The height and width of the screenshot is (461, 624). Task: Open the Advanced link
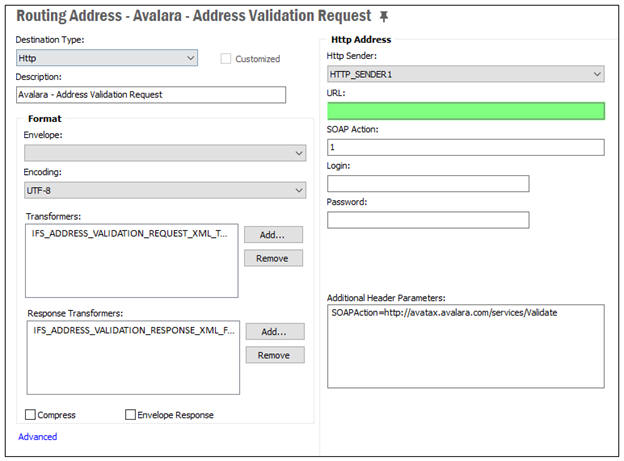pos(37,437)
